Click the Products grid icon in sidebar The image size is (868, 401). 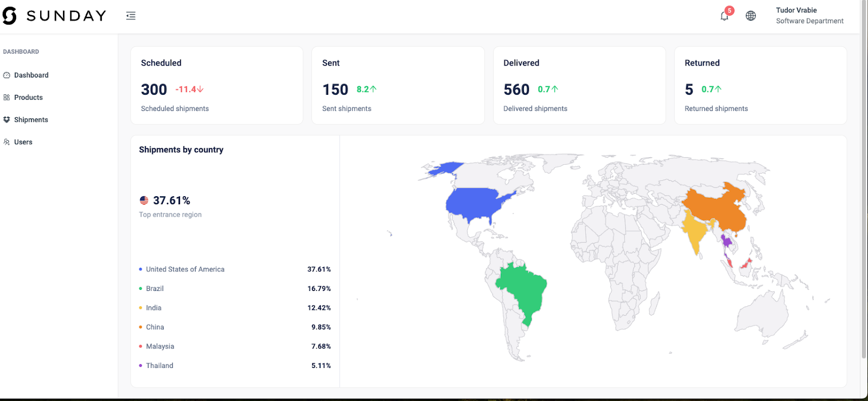[7, 98]
